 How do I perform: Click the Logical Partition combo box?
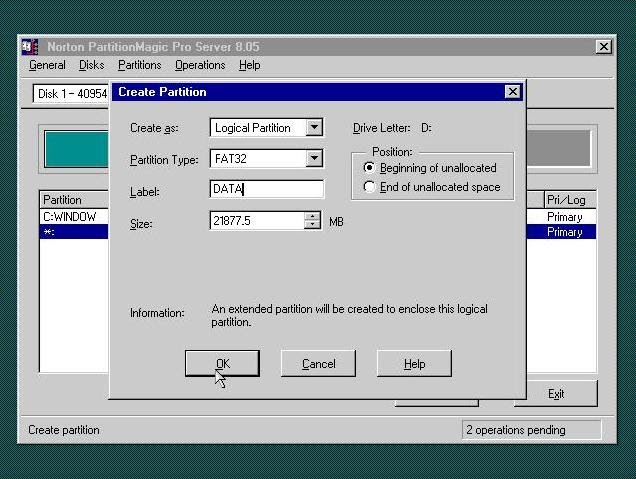[266, 127]
